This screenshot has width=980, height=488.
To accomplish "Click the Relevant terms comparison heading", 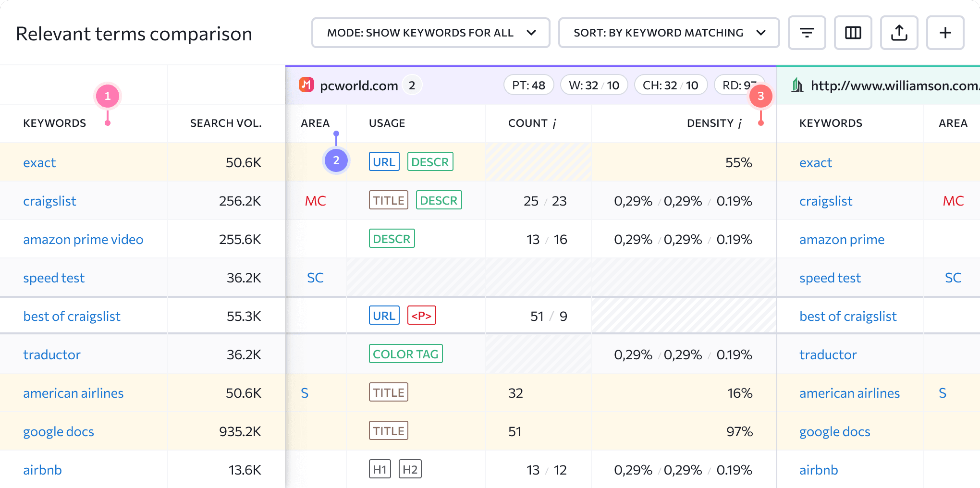I will [134, 34].
